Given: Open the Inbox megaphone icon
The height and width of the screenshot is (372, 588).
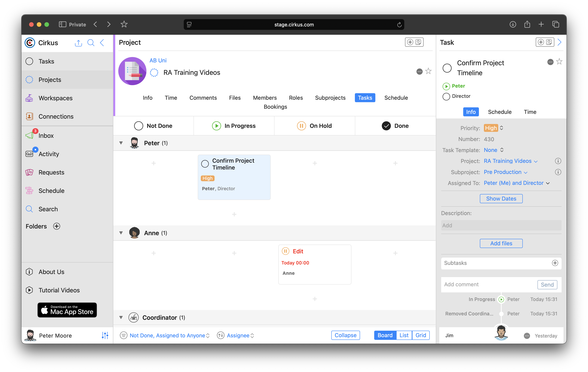Looking at the screenshot, I should [x=29, y=135].
